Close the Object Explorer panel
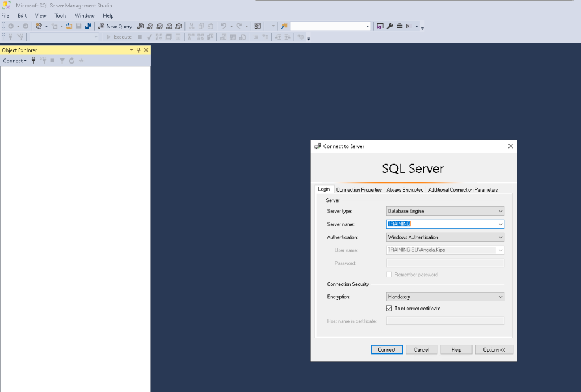Viewport: 581px width, 392px height. coord(146,50)
